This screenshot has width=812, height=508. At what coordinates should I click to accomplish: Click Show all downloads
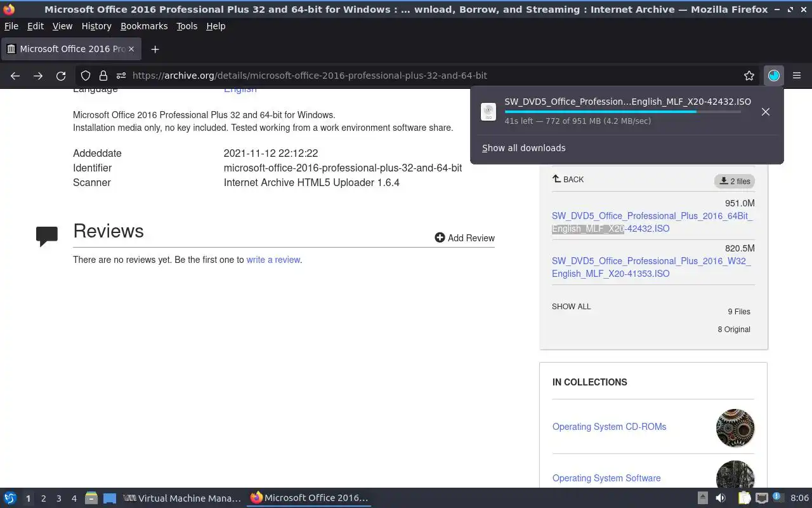523,148
